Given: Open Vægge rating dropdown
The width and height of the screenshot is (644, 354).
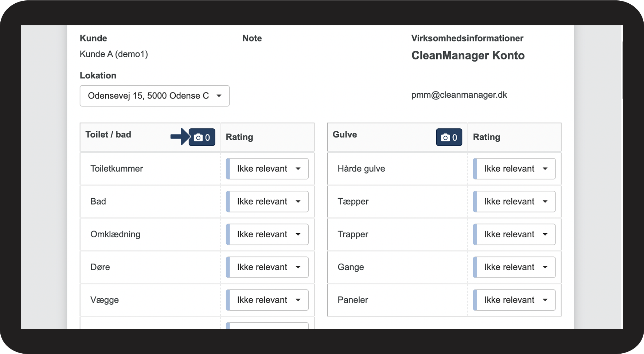Looking at the screenshot, I should coord(268,300).
